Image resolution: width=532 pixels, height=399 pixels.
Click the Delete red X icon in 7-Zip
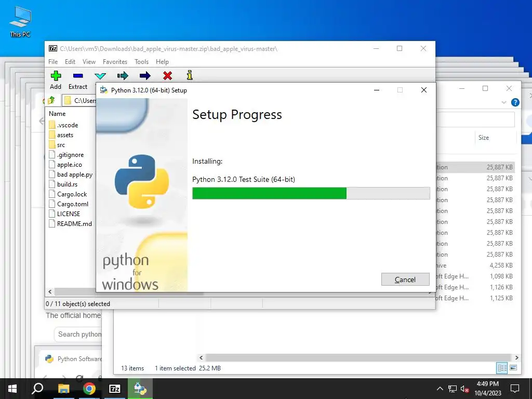point(167,76)
